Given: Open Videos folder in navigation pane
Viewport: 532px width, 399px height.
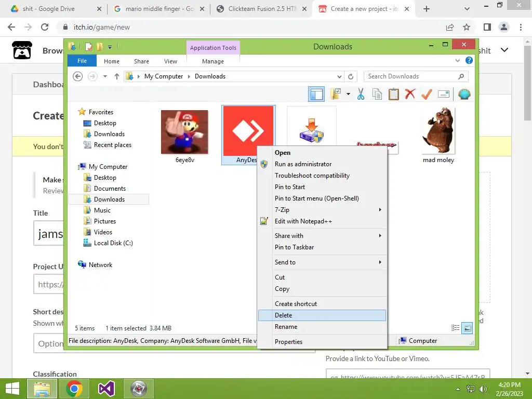Looking at the screenshot, I should point(103,232).
